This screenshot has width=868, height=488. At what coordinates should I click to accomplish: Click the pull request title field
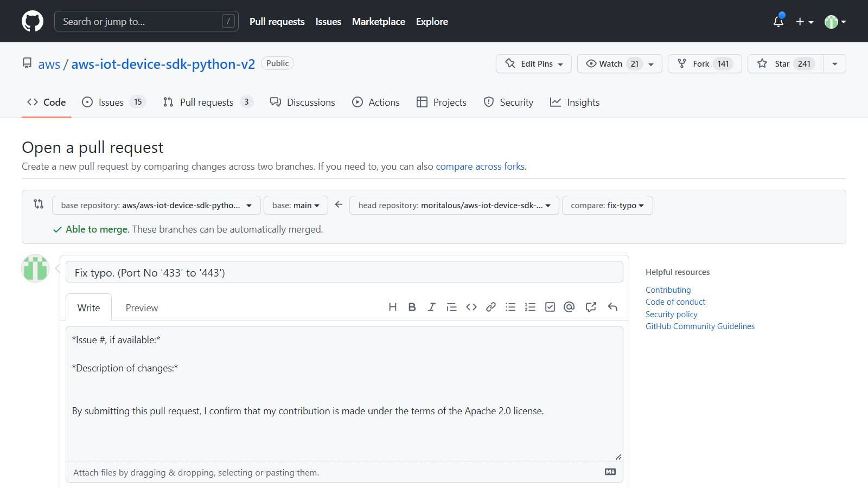(344, 272)
